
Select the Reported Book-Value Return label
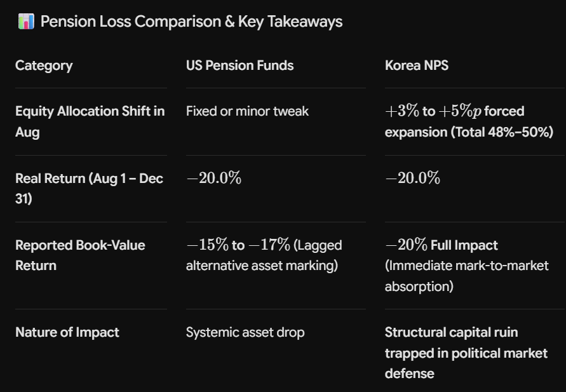point(80,255)
